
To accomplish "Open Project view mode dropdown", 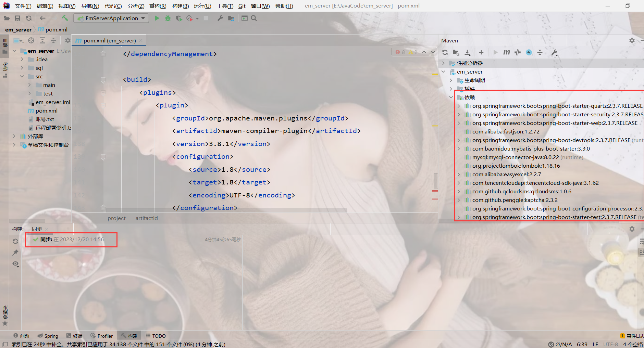I will pos(19,40).
